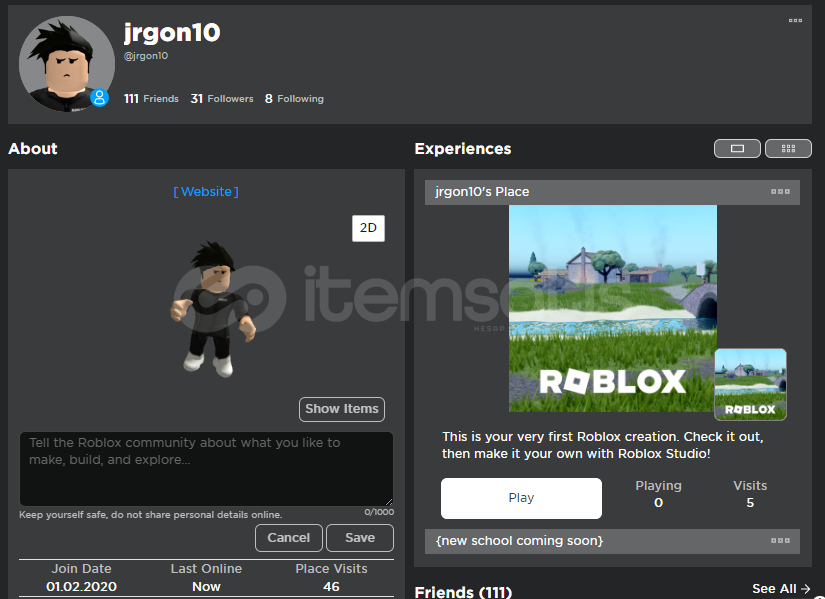Click the Visits count 5
Screen dimensions: 825x599
[750, 503]
